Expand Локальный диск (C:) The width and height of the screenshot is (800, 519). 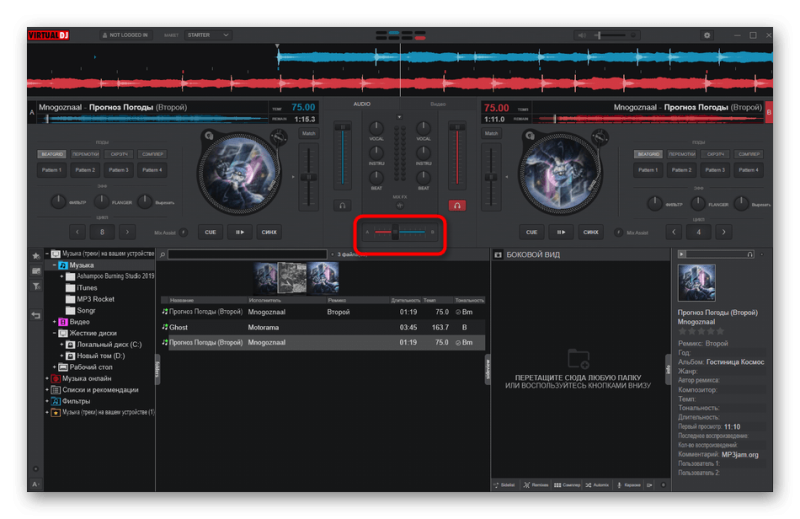pos(62,344)
